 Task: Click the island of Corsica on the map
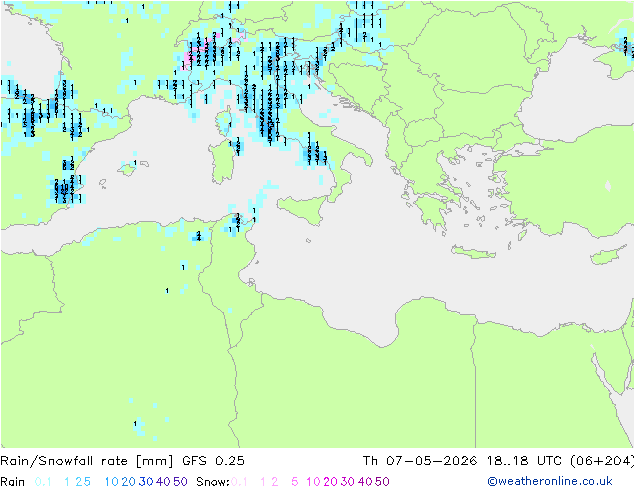225,120
